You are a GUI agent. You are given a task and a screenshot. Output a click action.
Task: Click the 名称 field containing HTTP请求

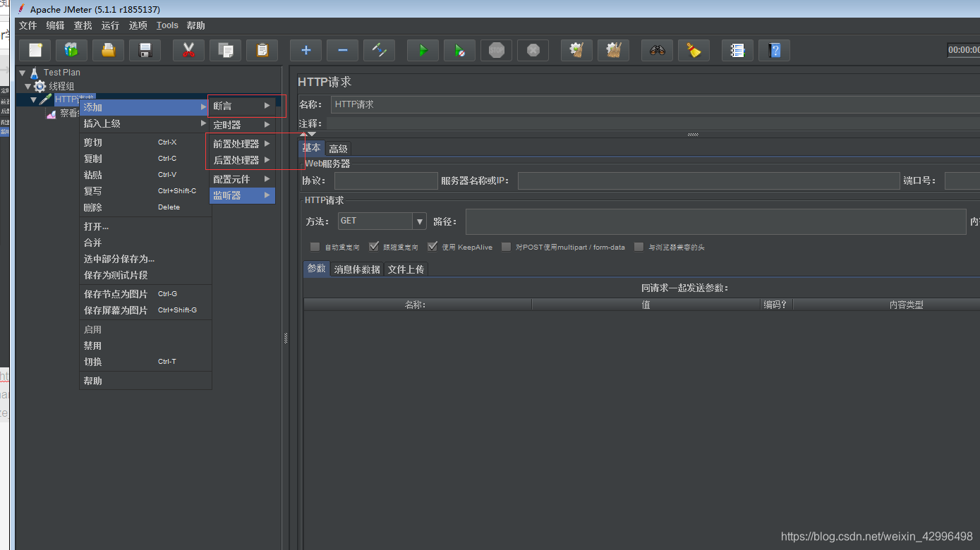[655, 104]
